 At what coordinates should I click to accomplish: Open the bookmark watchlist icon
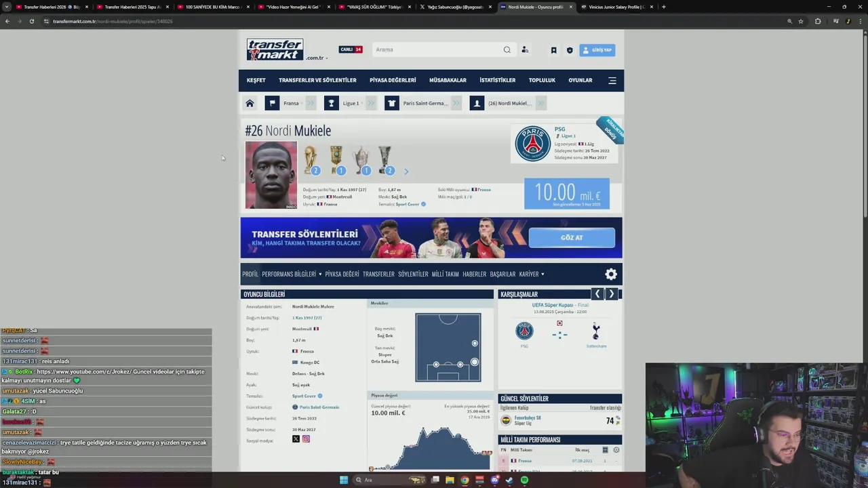click(x=553, y=50)
